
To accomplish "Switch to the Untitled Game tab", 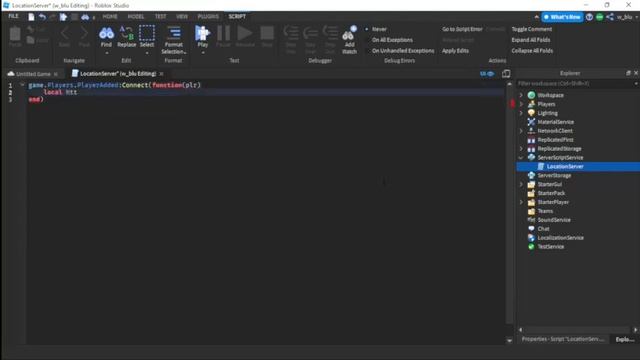I will click(x=33, y=74).
